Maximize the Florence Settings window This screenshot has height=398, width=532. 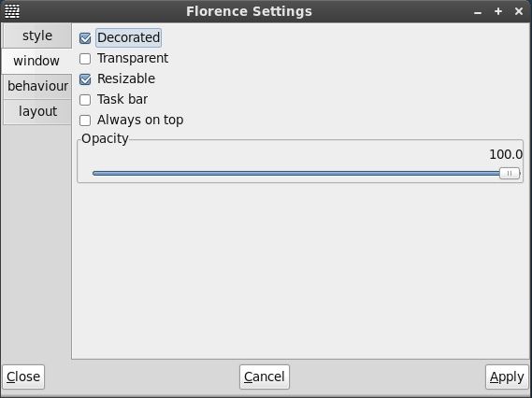point(498,11)
